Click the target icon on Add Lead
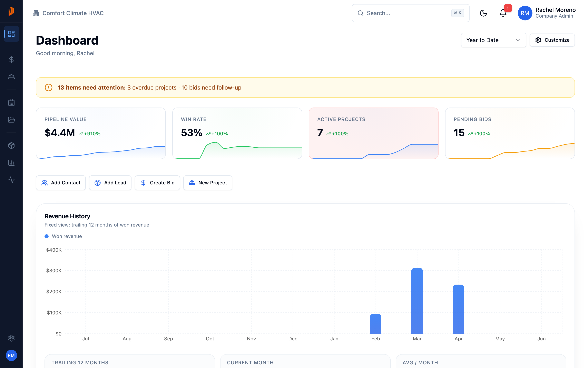 tap(97, 183)
